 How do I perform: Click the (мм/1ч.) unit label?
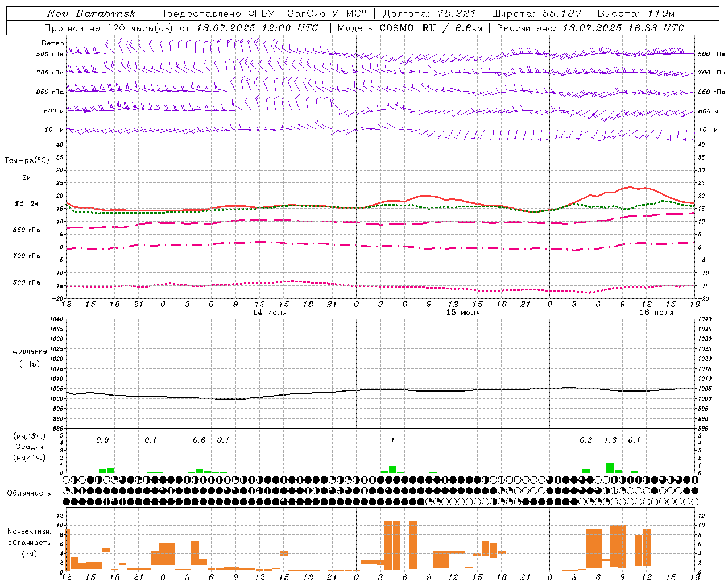point(29,458)
